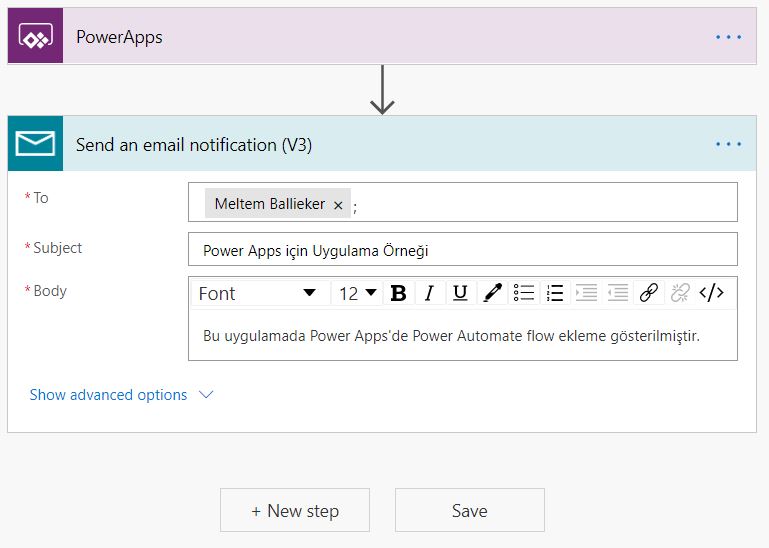Click the Subject text field
Viewport: 769px width, 548px height.
pos(462,250)
